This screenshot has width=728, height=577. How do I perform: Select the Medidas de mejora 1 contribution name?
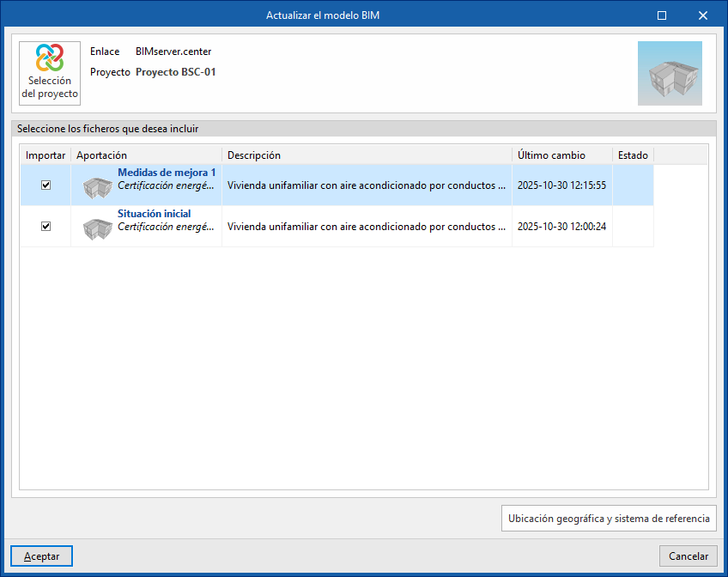click(x=167, y=173)
